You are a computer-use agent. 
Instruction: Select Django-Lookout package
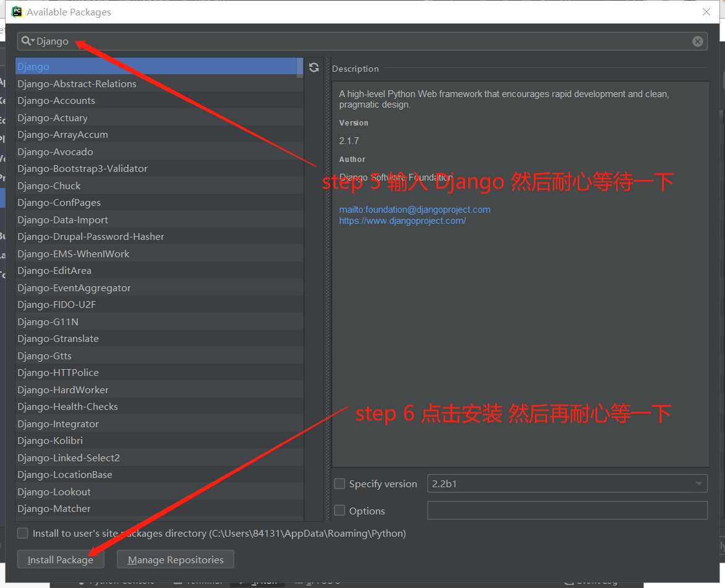coord(159,492)
